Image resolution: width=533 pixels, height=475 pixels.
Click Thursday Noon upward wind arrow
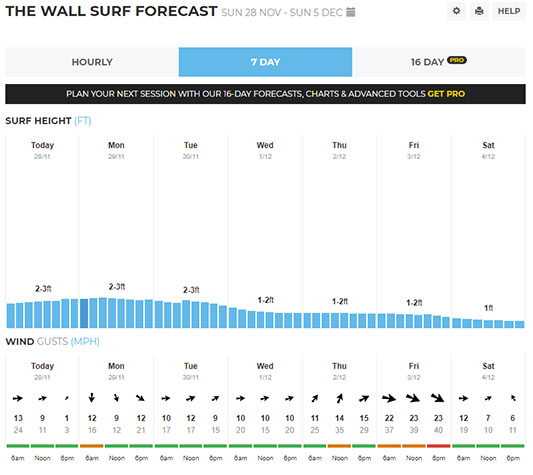tap(340, 398)
